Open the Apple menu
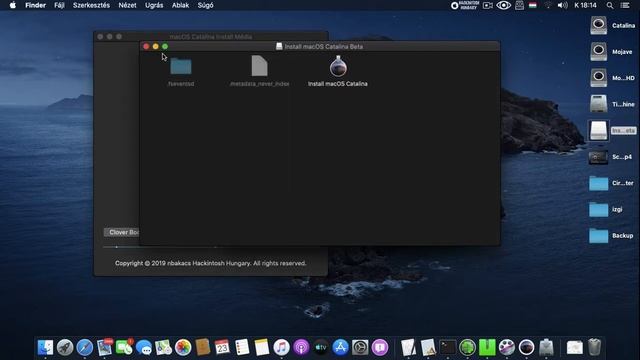 tap(13, 5)
